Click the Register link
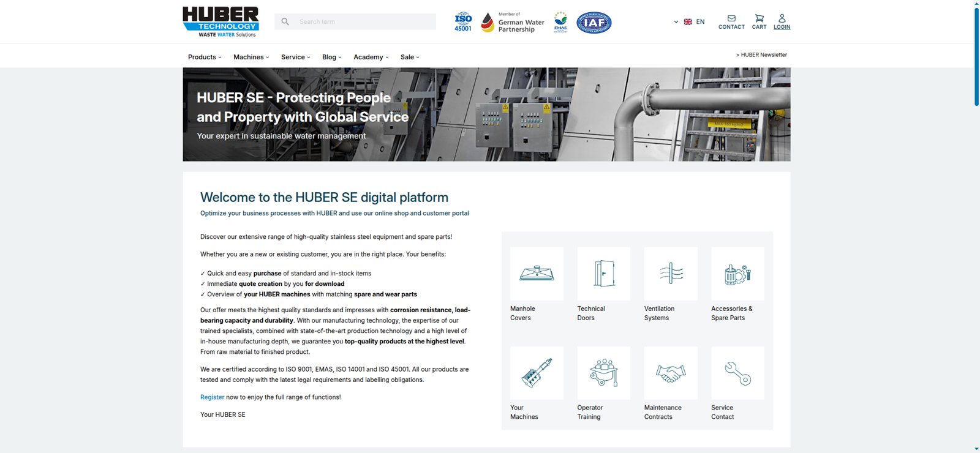The height and width of the screenshot is (453, 980). (x=212, y=397)
